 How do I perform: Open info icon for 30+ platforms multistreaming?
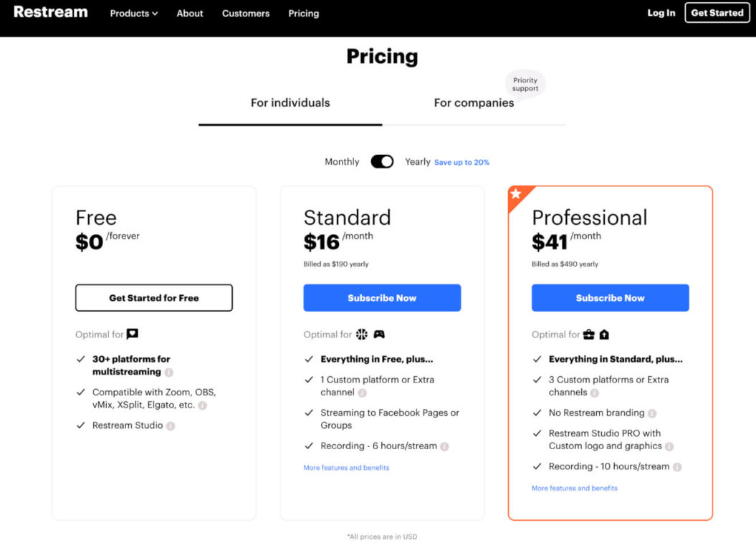(x=168, y=372)
